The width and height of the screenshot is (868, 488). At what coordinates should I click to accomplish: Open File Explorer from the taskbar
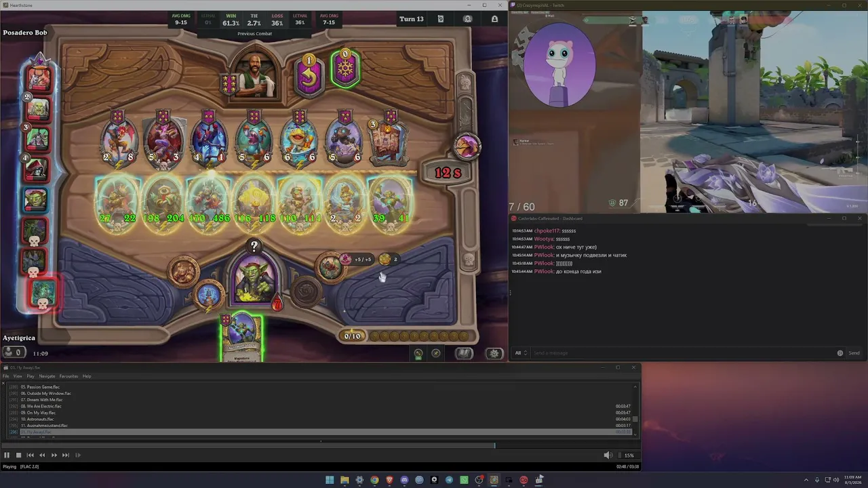point(344,480)
